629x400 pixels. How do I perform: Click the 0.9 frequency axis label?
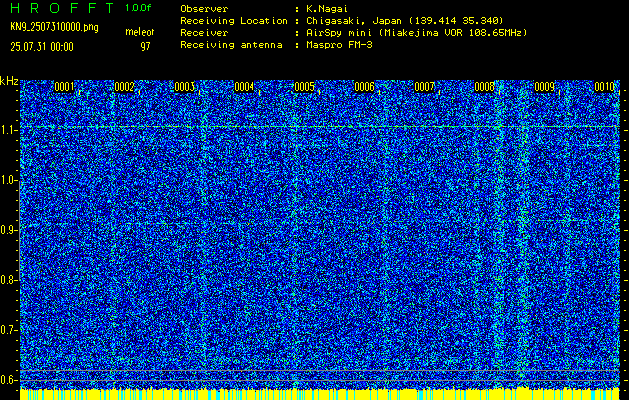8,230
